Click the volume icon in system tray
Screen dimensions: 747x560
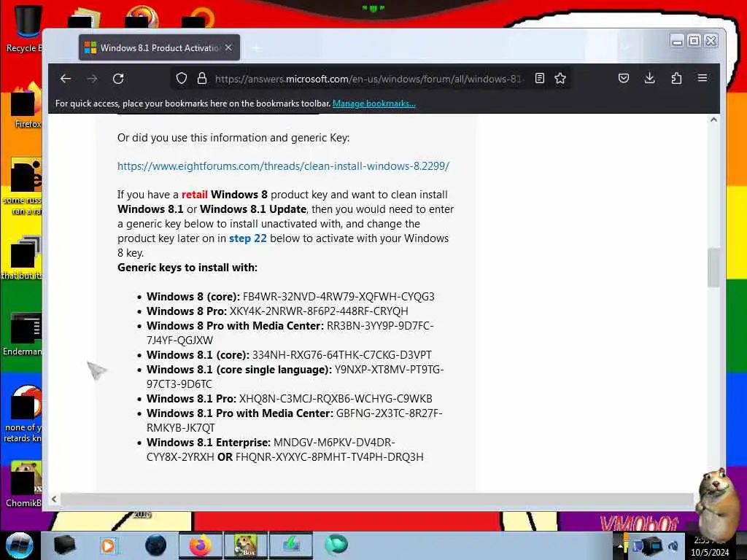[x=673, y=545]
